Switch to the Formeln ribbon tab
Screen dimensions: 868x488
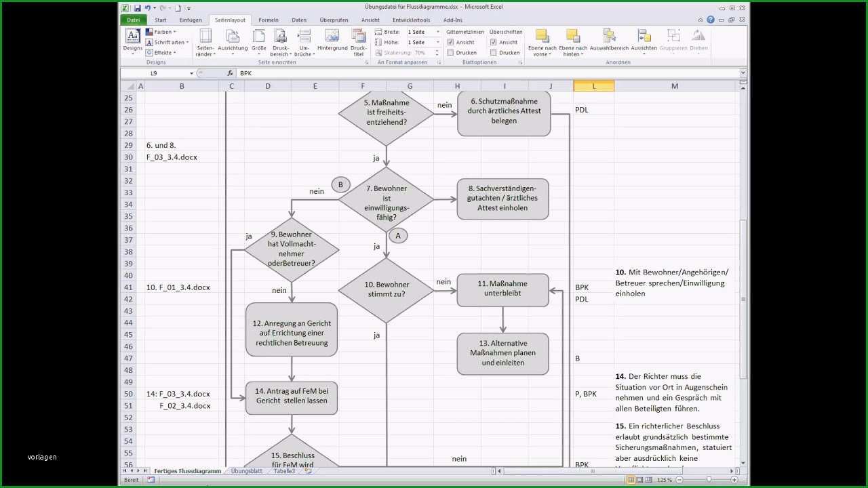[269, 20]
